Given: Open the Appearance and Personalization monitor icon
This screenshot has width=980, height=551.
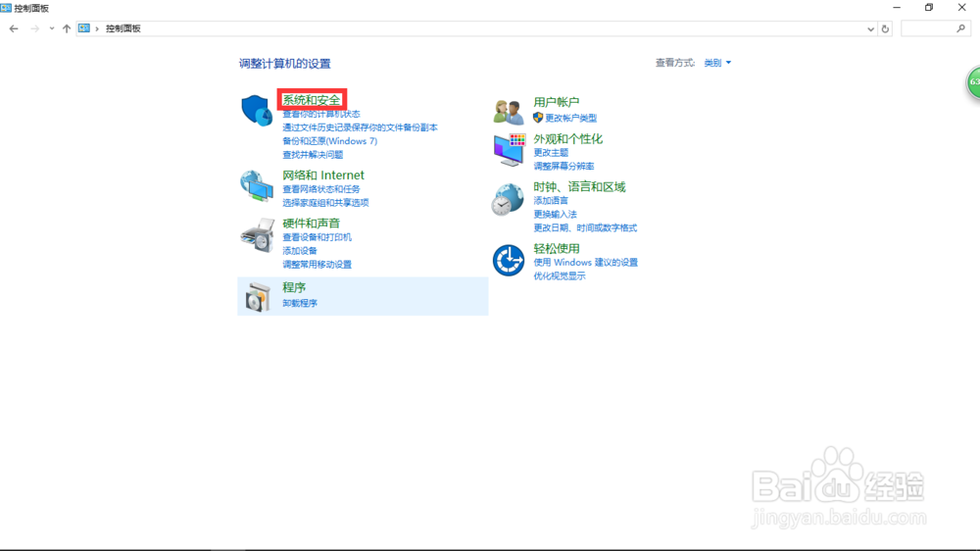Looking at the screenshot, I should (509, 149).
